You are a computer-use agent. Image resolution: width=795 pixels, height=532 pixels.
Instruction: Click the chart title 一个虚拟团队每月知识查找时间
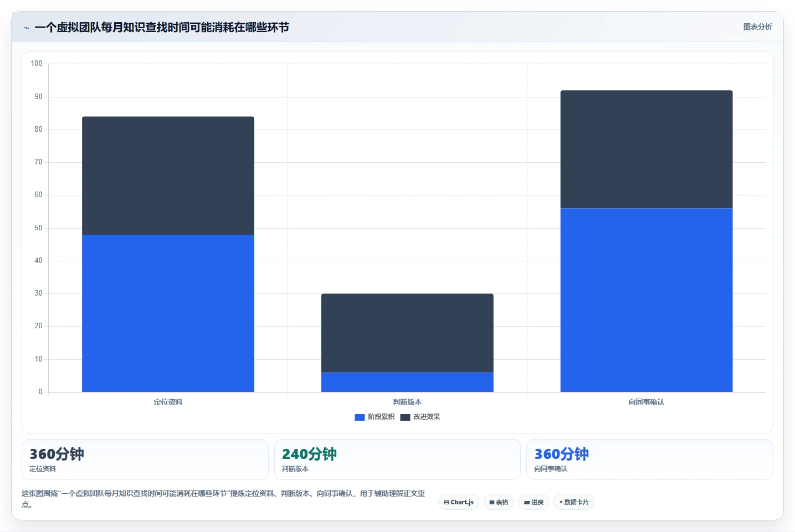pos(162,27)
